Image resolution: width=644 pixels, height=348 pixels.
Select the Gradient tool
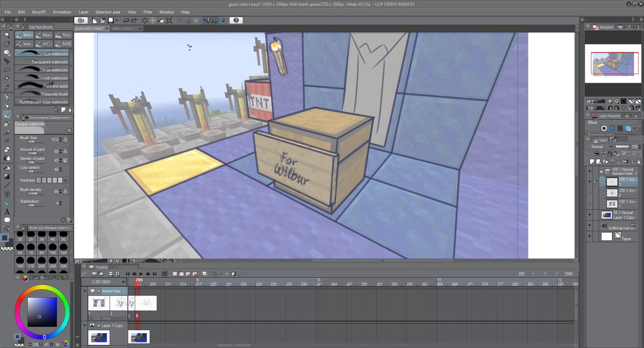7,176
